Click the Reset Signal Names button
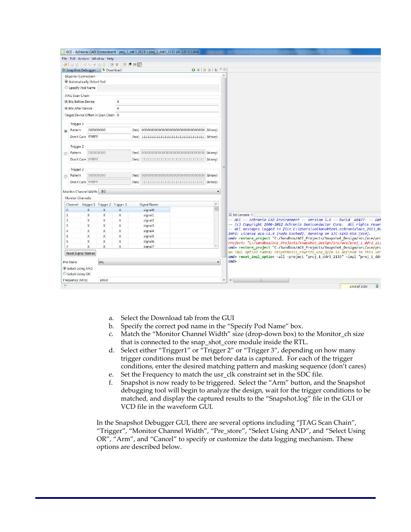411x532 pixels. [80, 253]
